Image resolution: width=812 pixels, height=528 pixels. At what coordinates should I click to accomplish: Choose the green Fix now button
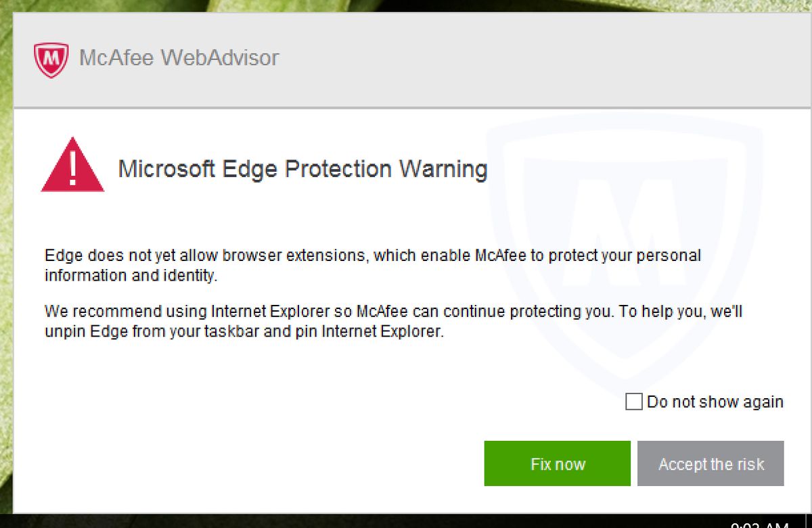pyautogui.click(x=557, y=464)
